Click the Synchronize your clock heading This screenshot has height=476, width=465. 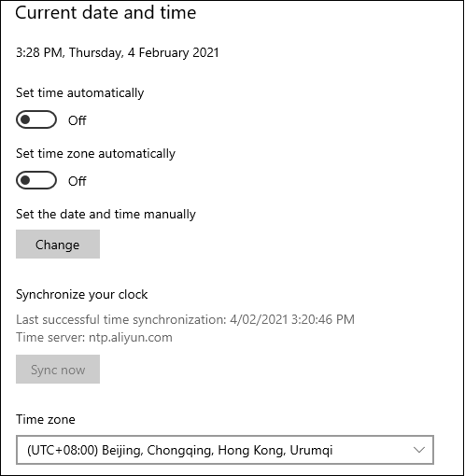click(82, 295)
